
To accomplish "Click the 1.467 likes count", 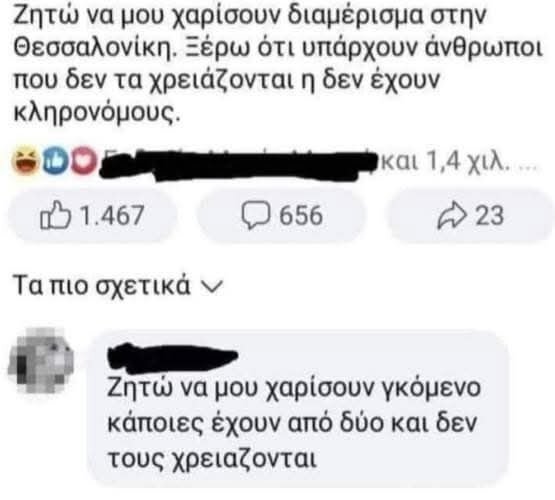I will [112, 215].
